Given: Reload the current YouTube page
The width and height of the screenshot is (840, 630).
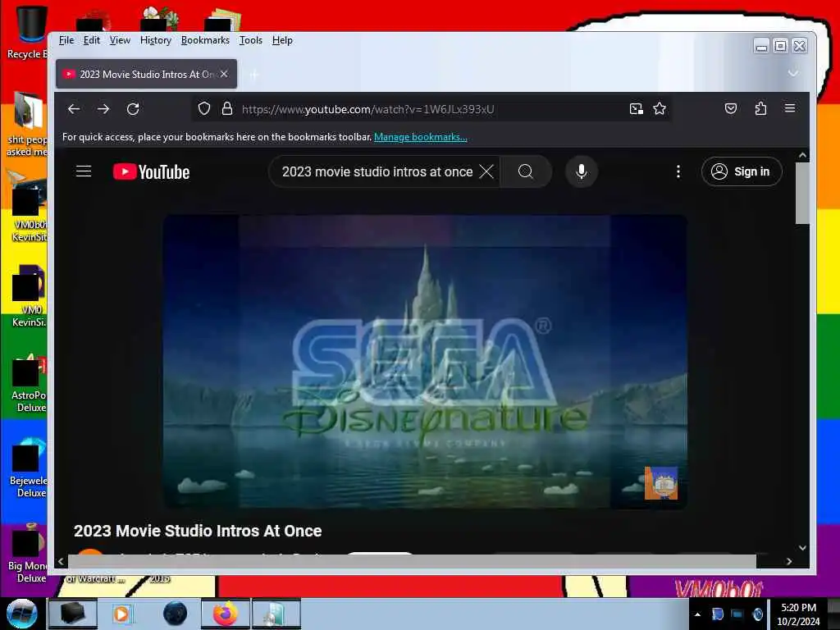Looking at the screenshot, I should pos(133,109).
